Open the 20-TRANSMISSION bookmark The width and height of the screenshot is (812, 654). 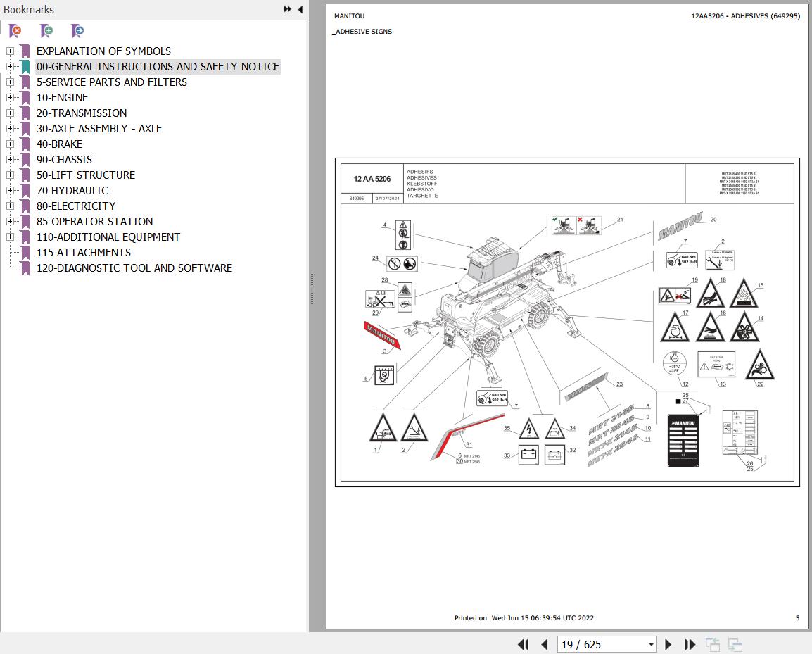[82, 113]
